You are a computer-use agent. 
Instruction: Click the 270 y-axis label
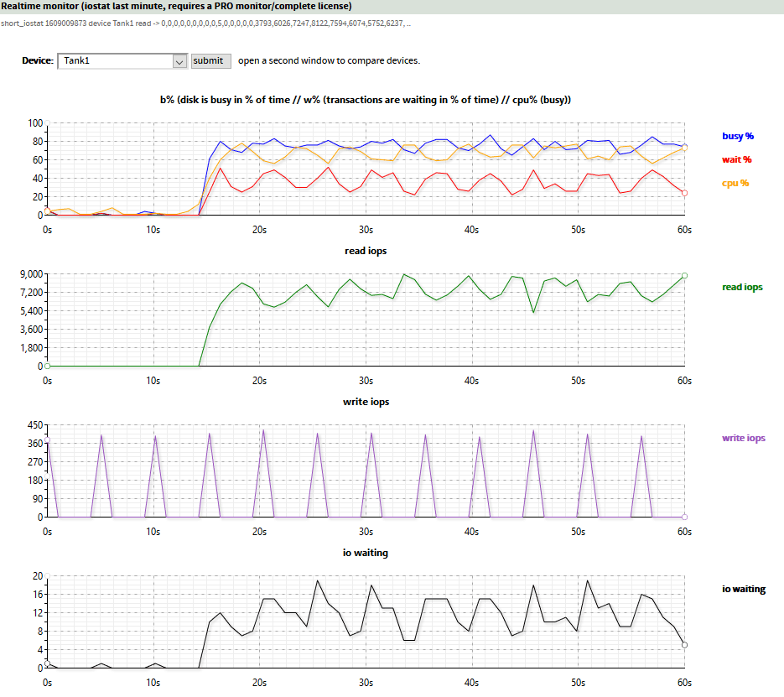pos(35,462)
